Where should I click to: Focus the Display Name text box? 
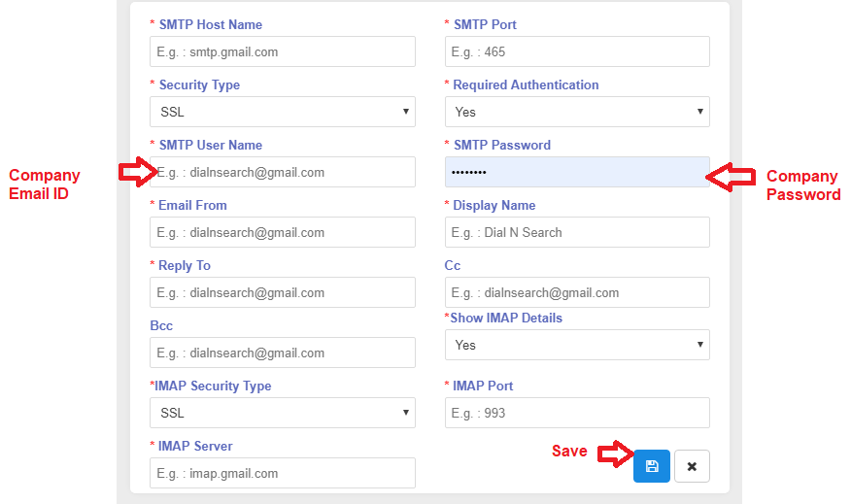577,232
